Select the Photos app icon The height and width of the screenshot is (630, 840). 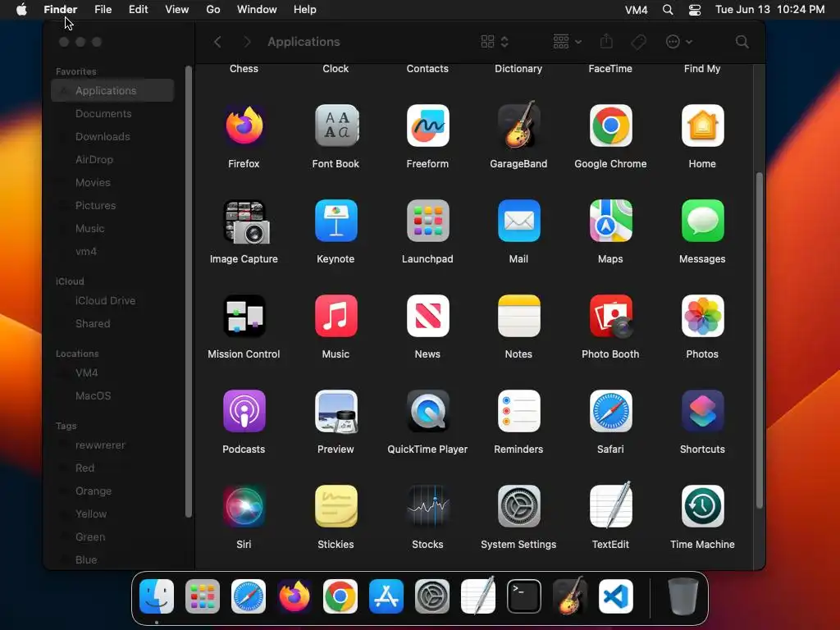(x=702, y=316)
